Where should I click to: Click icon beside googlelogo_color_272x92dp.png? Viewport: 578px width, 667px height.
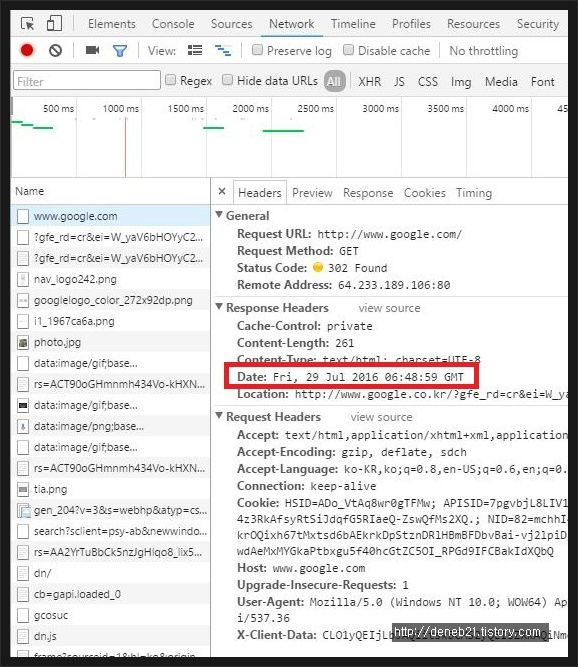tap(23, 300)
